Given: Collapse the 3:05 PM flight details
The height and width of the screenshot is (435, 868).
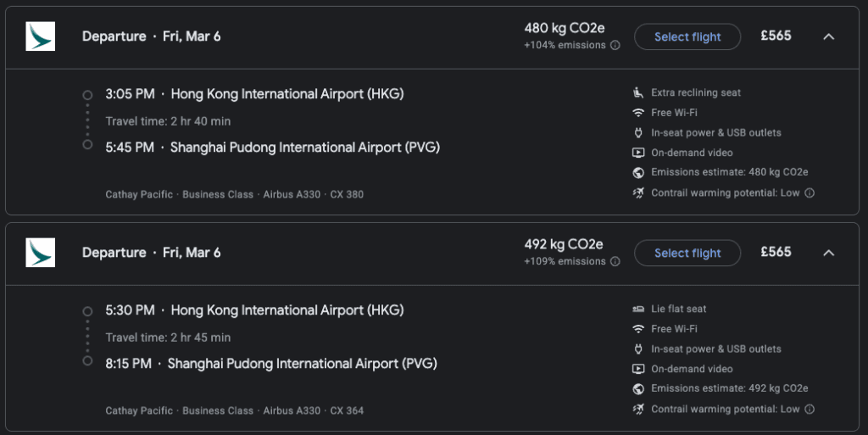Looking at the screenshot, I should pos(829,36).
